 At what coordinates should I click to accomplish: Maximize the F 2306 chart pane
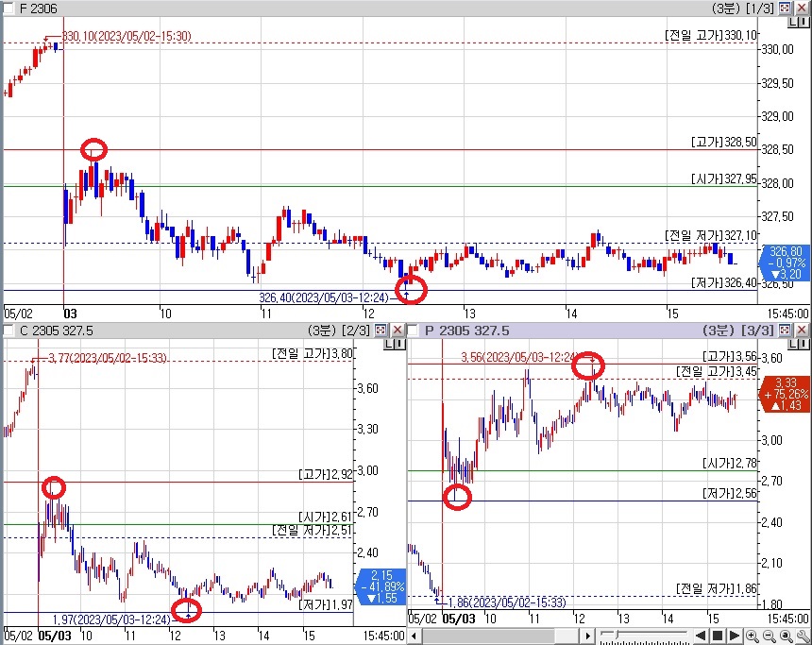click(x=785, y=8)
